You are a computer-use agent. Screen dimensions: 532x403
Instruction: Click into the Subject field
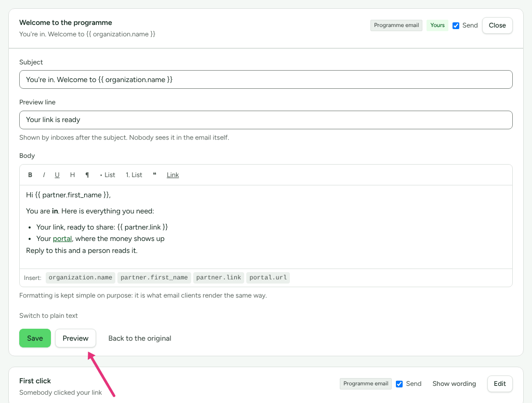point(266,80)
